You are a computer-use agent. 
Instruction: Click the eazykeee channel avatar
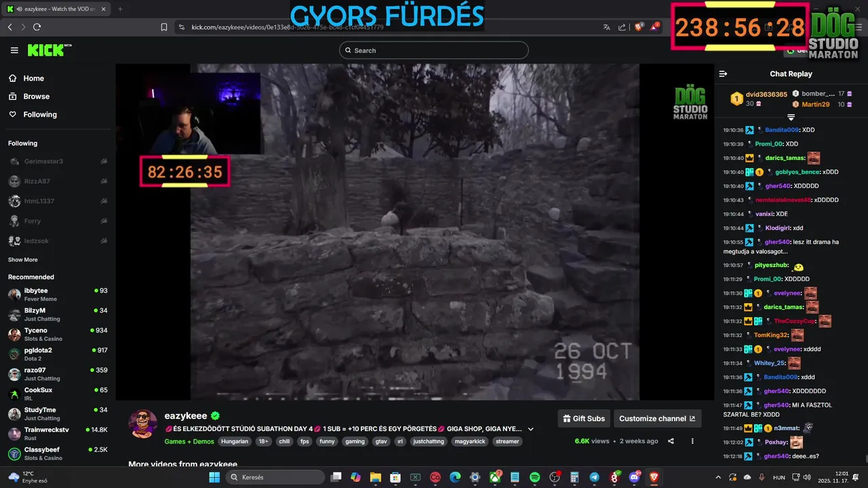143,424
